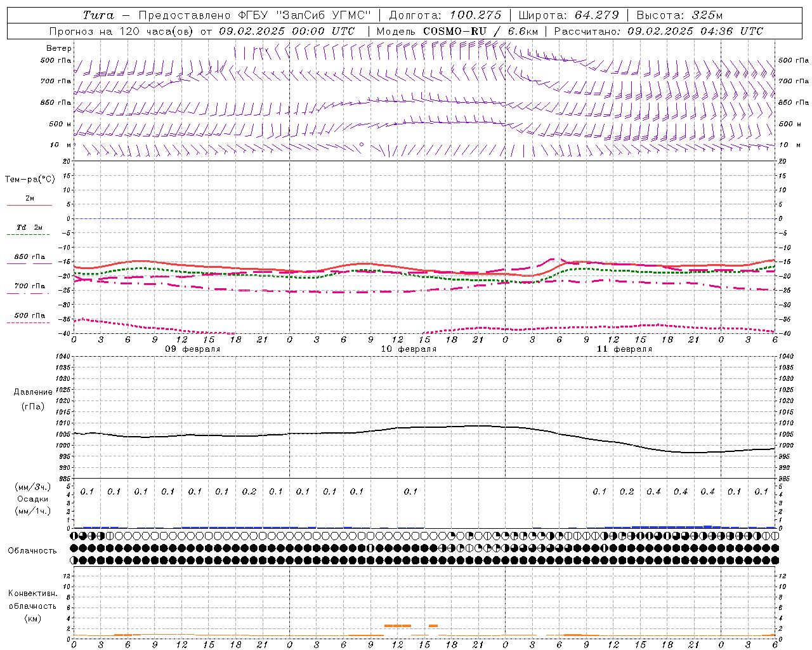Click the red line sample under the "2м" legend
Image resolution: width=812 pixels, height=650 pixels.
pos(29,205)
